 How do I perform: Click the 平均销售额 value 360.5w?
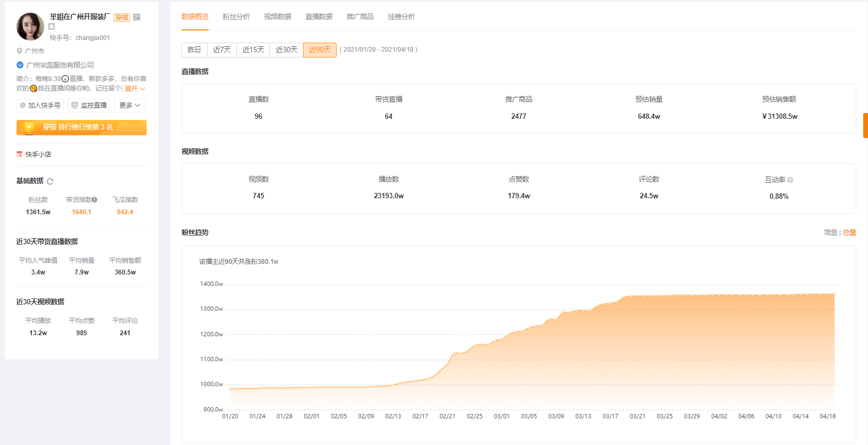tap(125, 272)
